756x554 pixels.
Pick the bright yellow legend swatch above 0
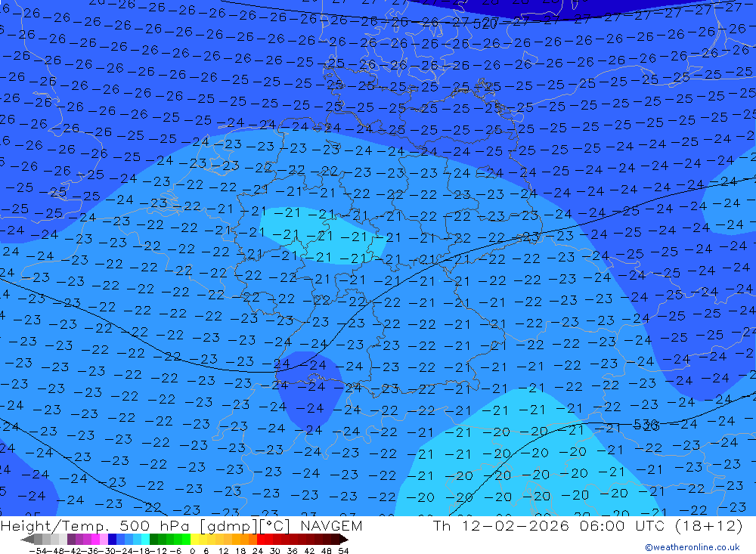point(195,539)
